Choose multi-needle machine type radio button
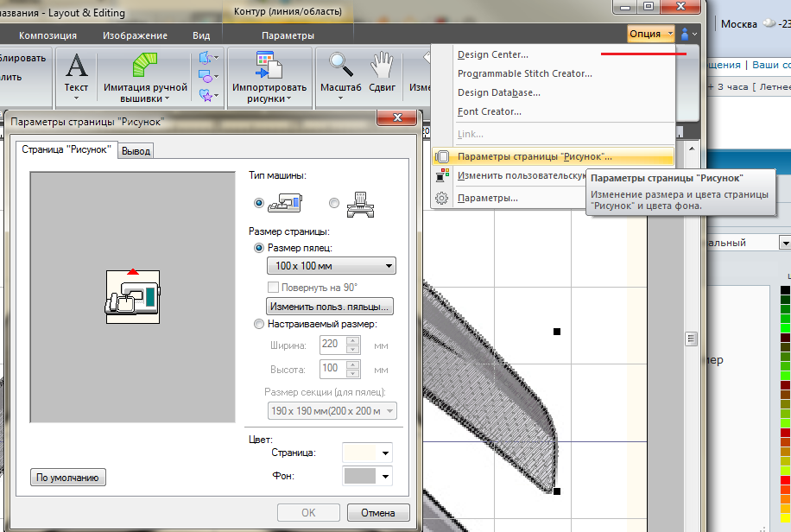 point(334,203)
